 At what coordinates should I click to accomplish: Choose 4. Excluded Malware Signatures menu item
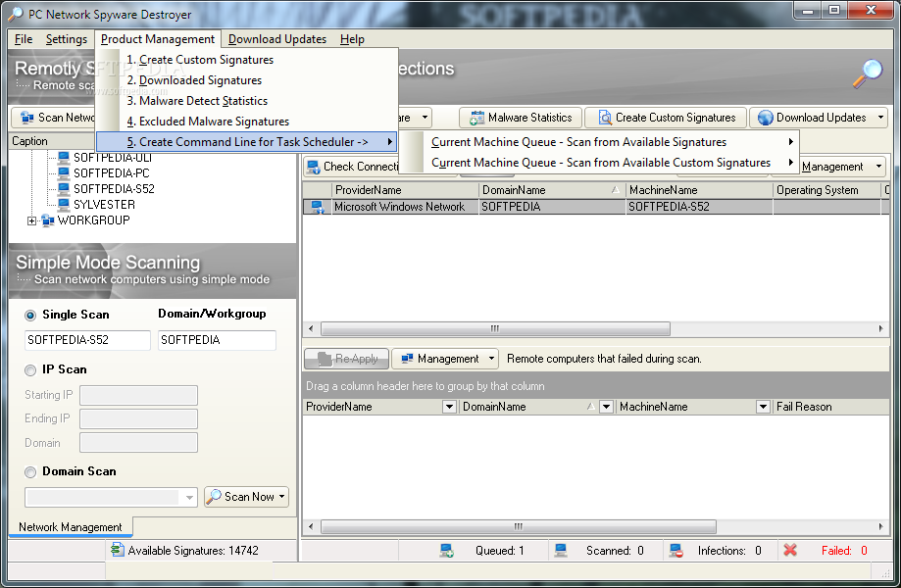click(x=247, y=122)
